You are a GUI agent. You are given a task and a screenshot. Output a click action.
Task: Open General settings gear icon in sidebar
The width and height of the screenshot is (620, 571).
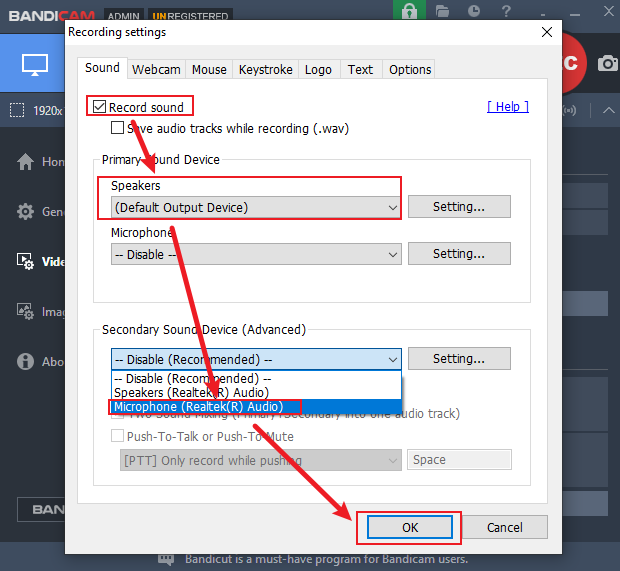(25, 212)
